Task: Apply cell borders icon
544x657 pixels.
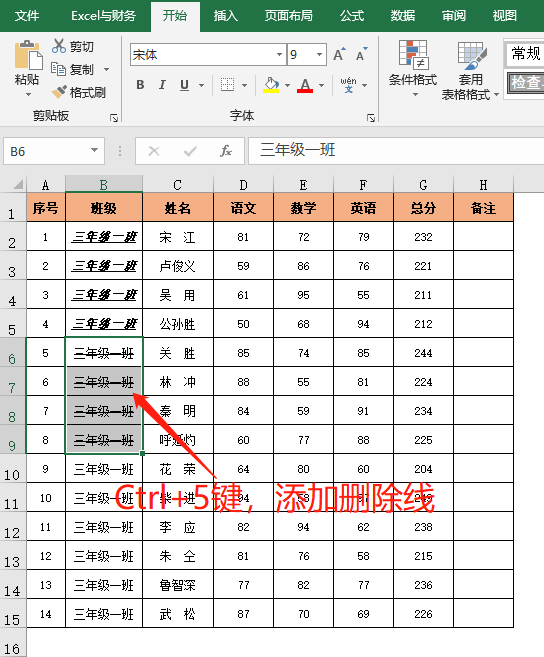Action: 228,85
